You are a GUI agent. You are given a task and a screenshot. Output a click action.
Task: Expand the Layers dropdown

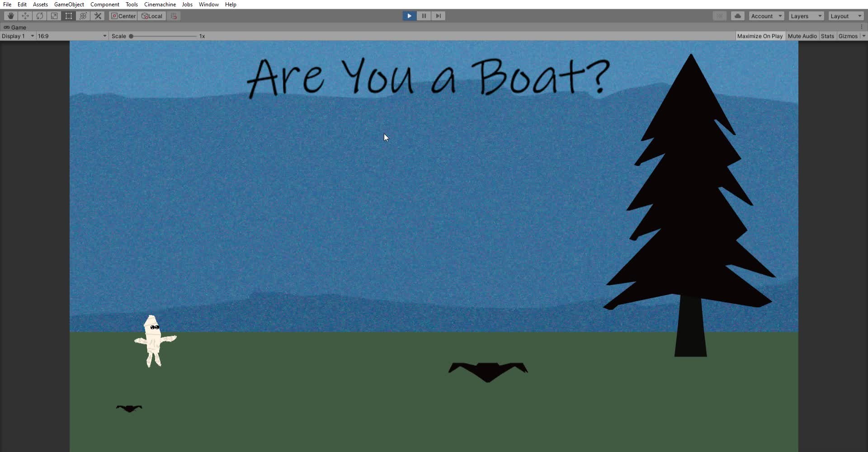(806, 16)
